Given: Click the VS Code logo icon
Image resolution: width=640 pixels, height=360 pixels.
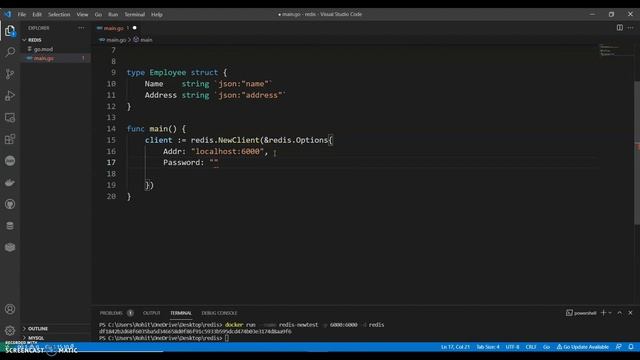Looking at the screenshot, I should click(x=8, y=14).
